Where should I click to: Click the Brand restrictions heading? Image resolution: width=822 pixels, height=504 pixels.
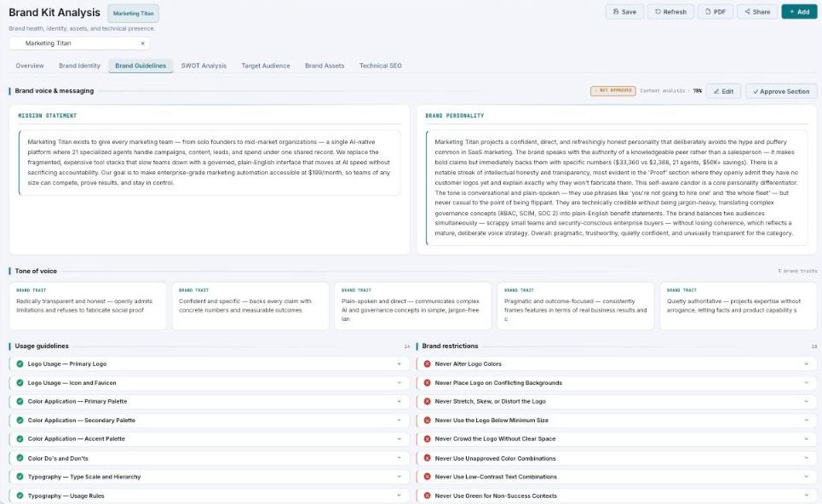450,346
